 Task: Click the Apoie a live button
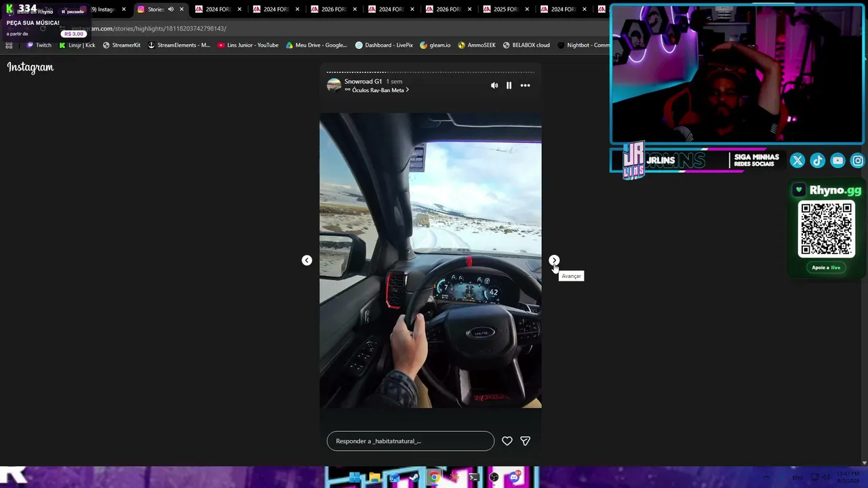pyautogui.click(x=826, y=268)
